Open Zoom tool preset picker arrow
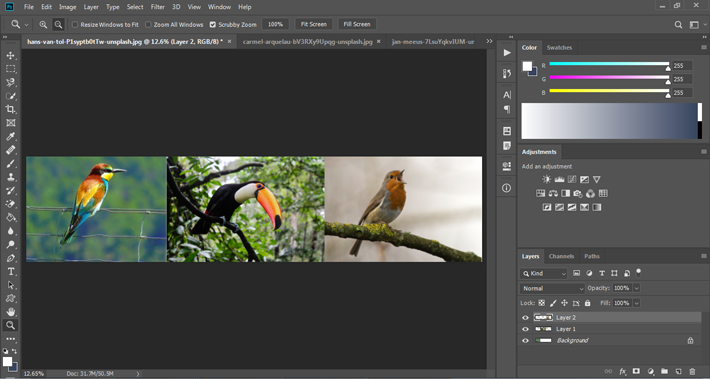Screen dimensions: 710x379 coord(26,25)
